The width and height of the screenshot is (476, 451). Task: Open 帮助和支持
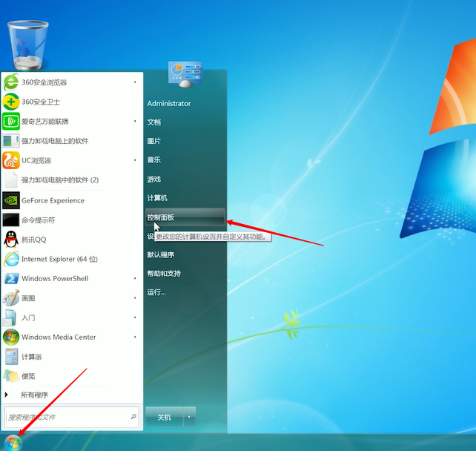coord(164,274)
